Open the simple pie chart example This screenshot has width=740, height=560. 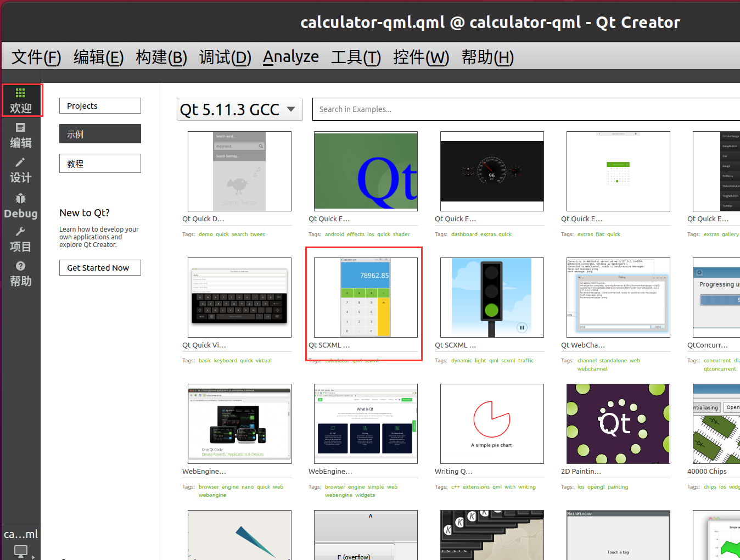tap(492, 424)
